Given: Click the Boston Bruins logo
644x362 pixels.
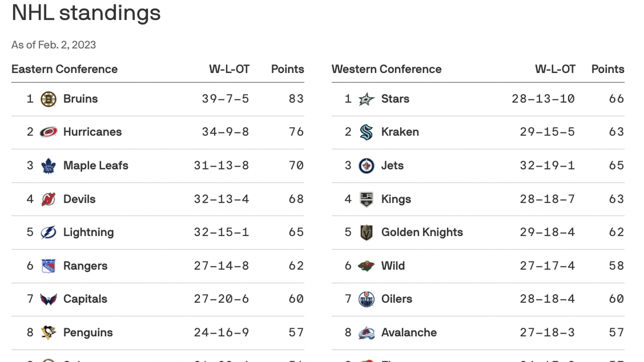Looking at the screenshot, I should (48, 99).
